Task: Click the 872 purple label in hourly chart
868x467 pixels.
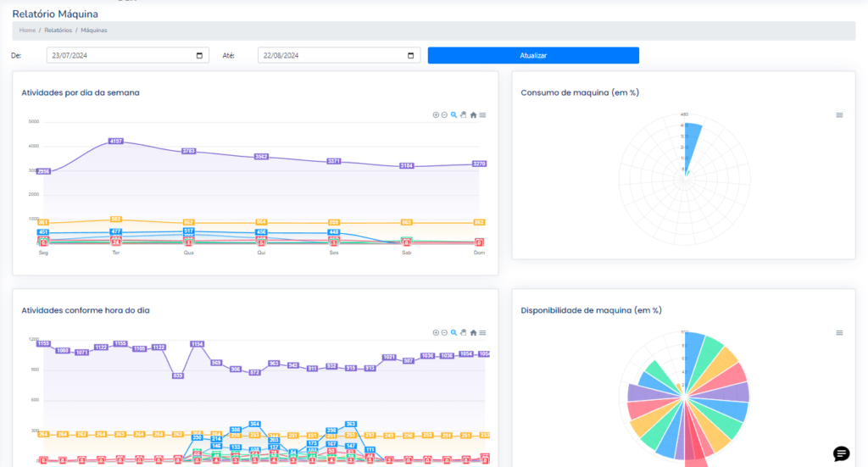Action: pos(254,372)
